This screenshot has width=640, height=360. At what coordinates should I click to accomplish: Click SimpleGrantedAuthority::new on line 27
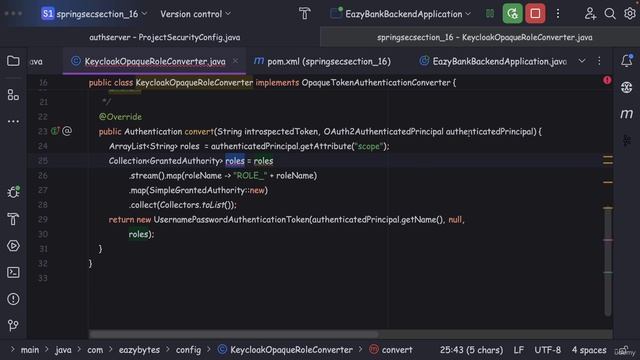tap(207, 190)
